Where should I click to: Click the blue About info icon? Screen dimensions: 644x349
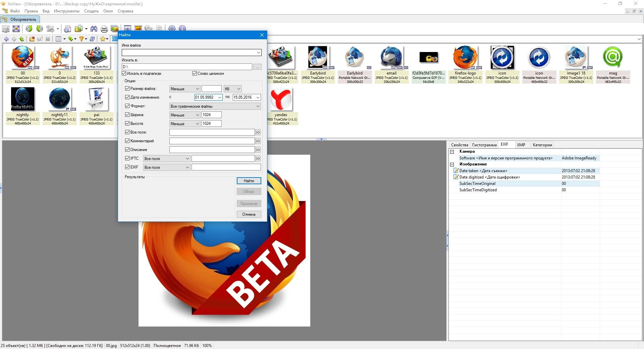[x=182, y=28]
